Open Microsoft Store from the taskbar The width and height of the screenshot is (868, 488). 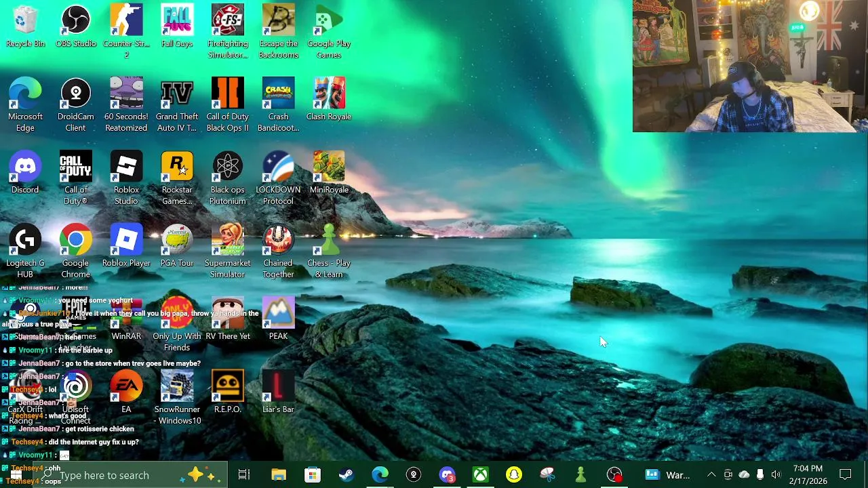[312, 475]
